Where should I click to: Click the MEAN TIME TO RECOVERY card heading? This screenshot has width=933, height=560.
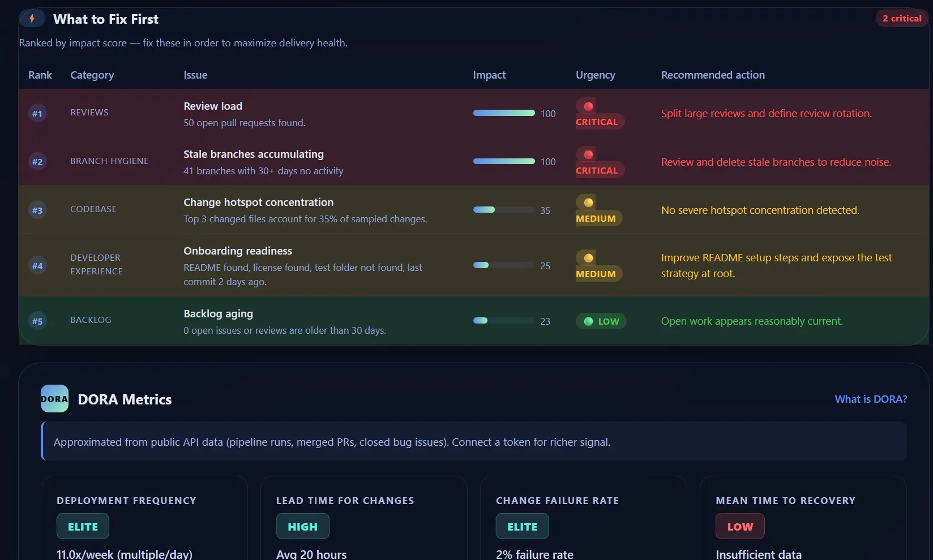(786, 501)
